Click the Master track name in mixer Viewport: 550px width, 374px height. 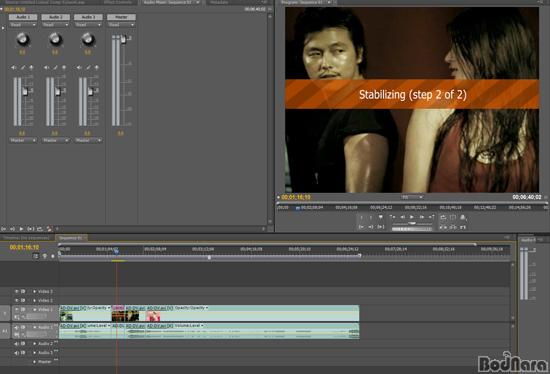click(x=121, y=17)
